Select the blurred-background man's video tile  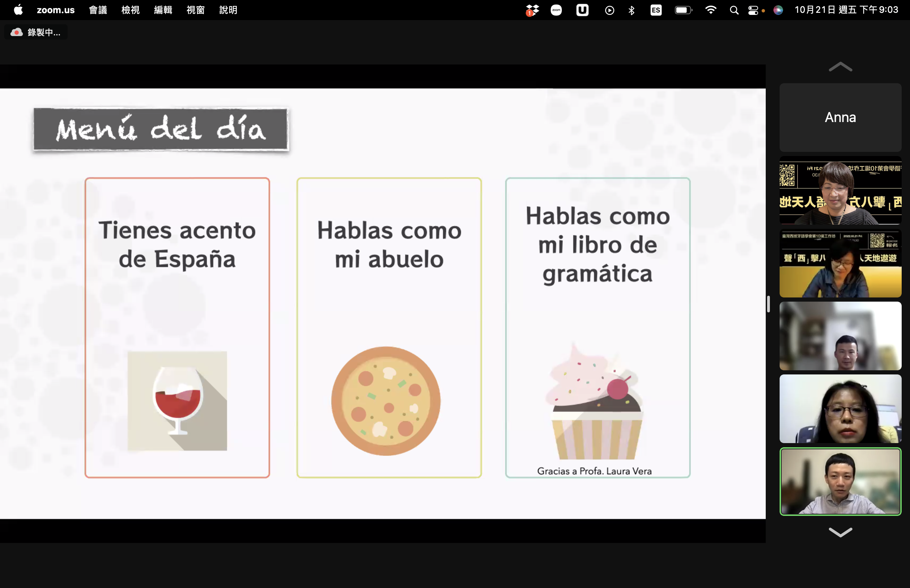coord(840,336)
